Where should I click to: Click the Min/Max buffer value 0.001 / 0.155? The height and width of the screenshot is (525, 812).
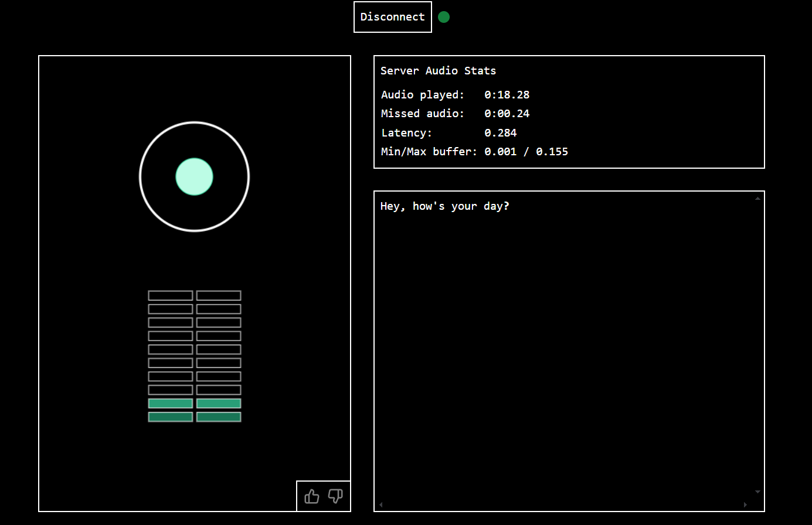[526, 152]
